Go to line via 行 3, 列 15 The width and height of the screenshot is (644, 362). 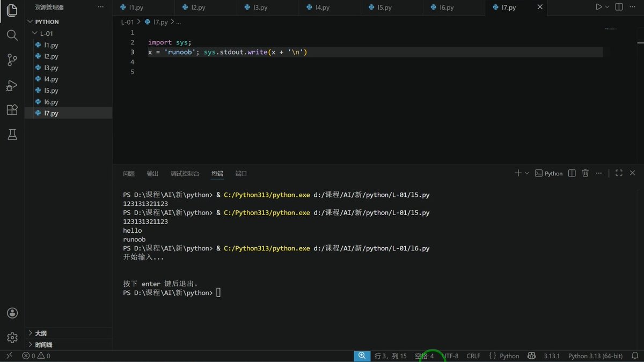pyautogui.click(x=390, y=356)
